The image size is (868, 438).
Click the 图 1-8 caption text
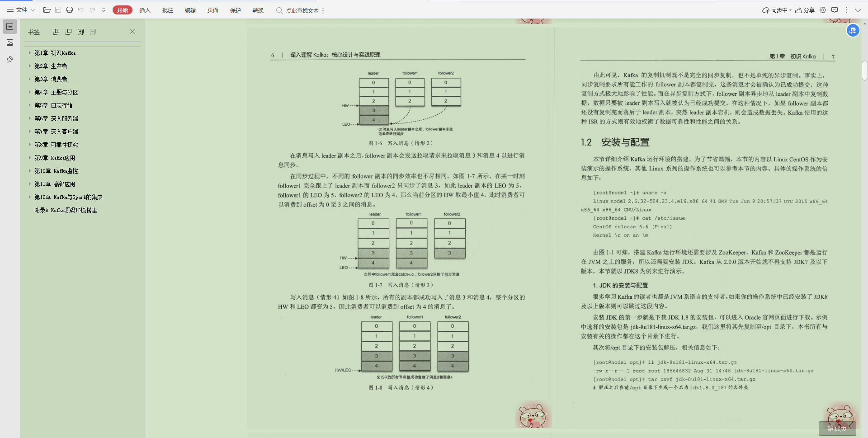click(x=401, y=388)
